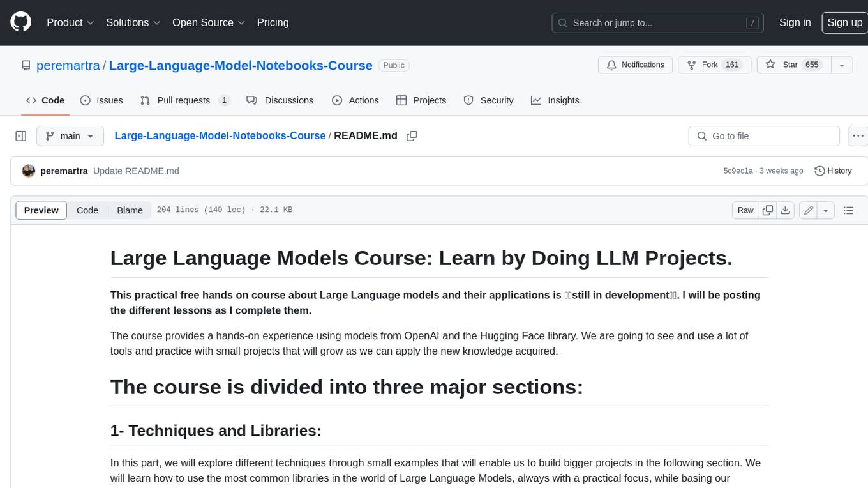Go to the Pricing page
This screenshot has height=488, width=868.
coord(273,22)
